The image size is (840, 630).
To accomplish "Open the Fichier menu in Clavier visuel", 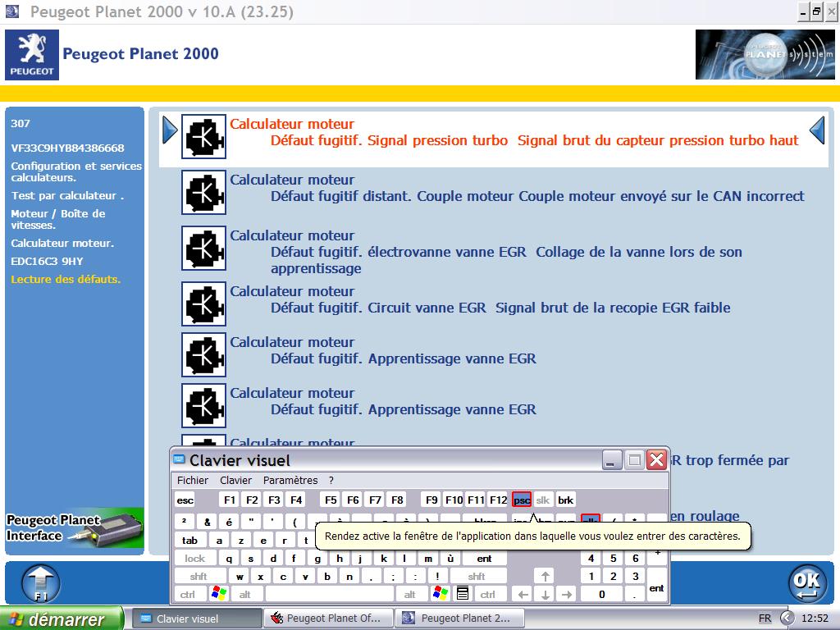I will point(193,481).
